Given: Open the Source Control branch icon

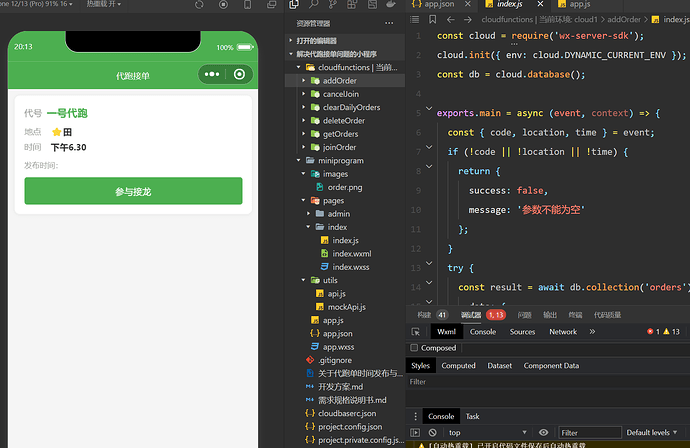Looking at the screenshot, I should pos(333,4).
